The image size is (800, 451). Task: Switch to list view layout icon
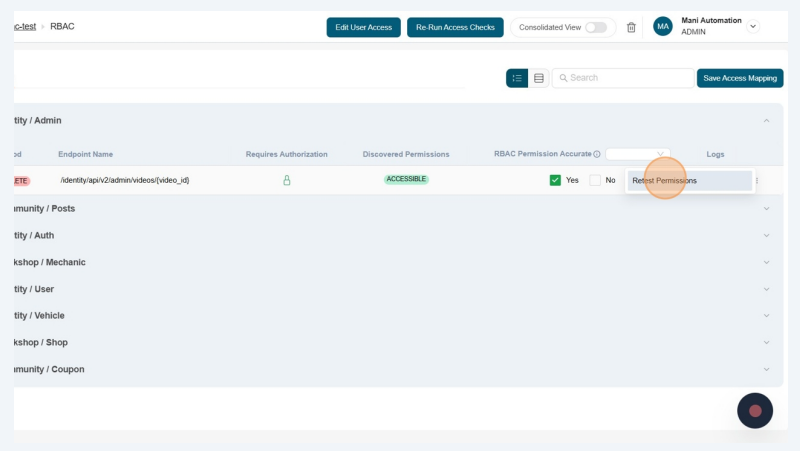point(517,78)
